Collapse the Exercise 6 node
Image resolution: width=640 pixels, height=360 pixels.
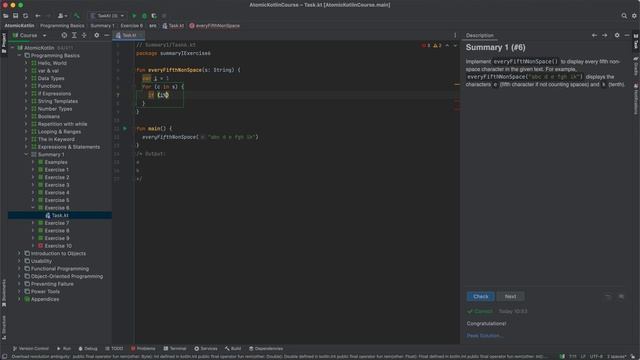point(33,208)
